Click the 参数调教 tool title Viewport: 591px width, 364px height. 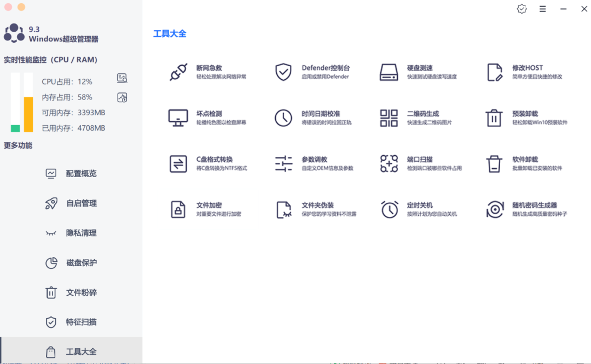pyautogui.click(x=314, y=160)
